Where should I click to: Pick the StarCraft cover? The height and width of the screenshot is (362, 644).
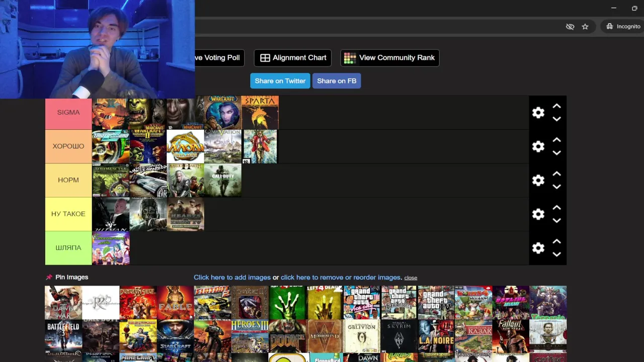click(x=175, y=336)
